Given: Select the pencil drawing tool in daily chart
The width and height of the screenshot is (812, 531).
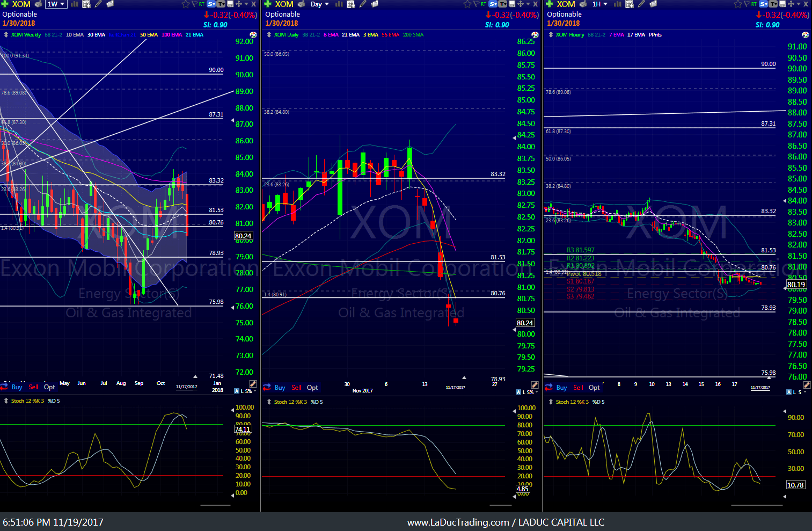Looking at the screenshot, I should tap(363, 4).
